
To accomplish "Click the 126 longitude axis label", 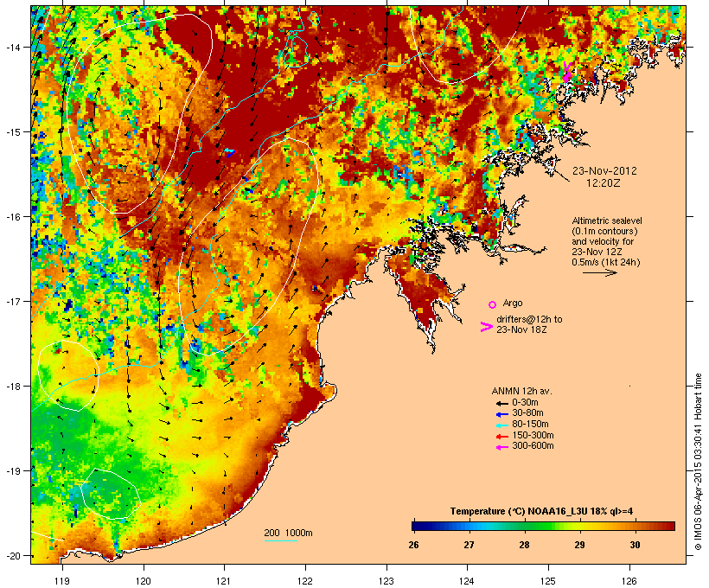I will [629, 581].
